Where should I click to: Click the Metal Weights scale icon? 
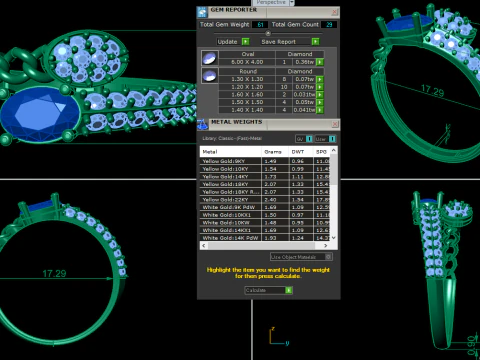[202, 124]
